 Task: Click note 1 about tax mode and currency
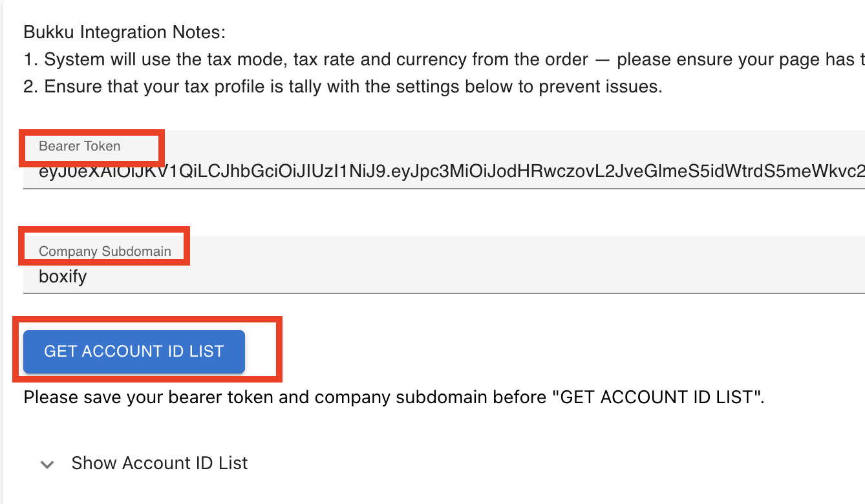point(444,59)
